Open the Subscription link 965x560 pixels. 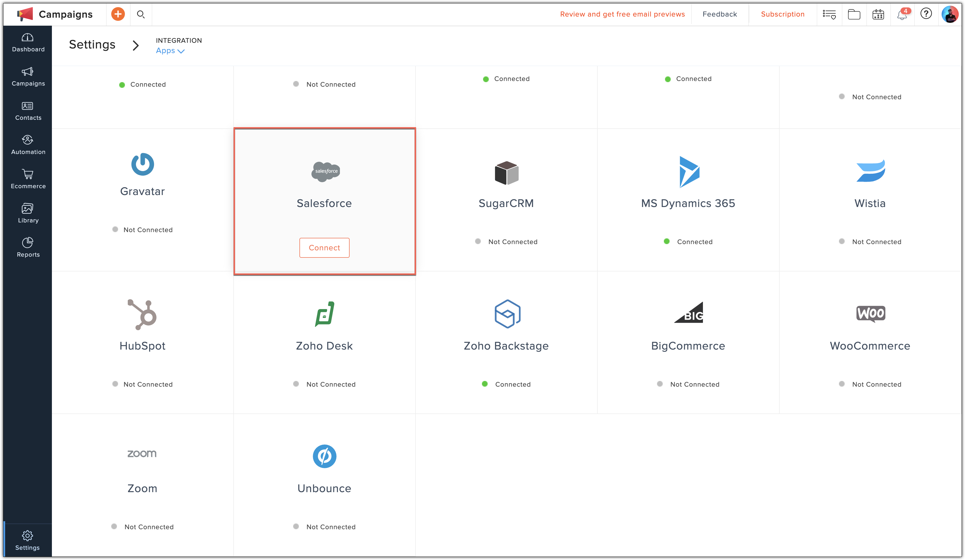point(782,14)
